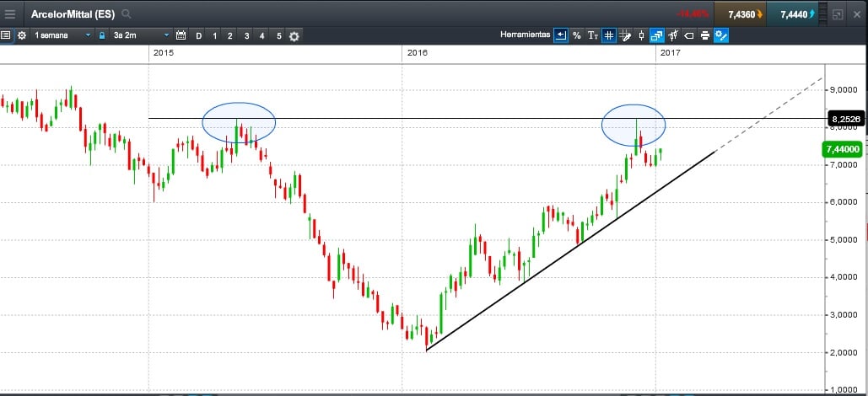Click the red percentage change value
Viewport: 868px width, 396px height.
coord(692,14)
